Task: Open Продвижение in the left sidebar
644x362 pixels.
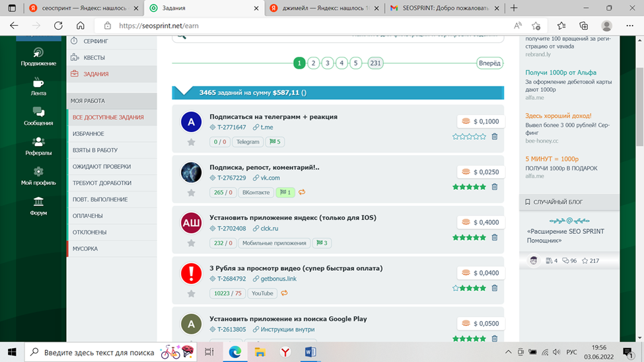Action: pyautogui.click(x=38, y=57)
